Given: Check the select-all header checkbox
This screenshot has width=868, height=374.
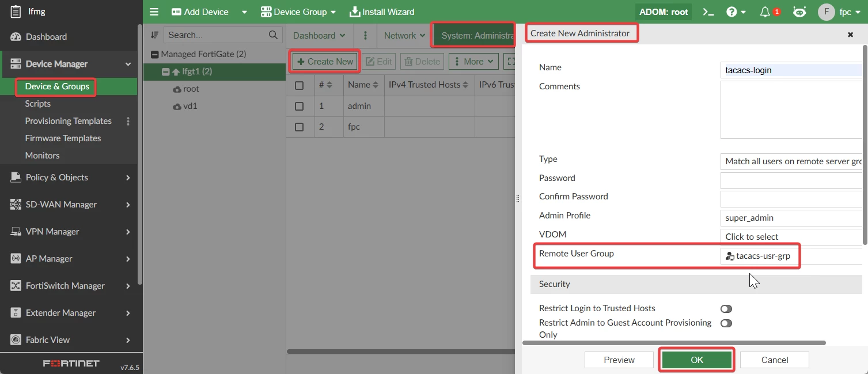Looking at the screenshot, I should (x=299, y=85).
